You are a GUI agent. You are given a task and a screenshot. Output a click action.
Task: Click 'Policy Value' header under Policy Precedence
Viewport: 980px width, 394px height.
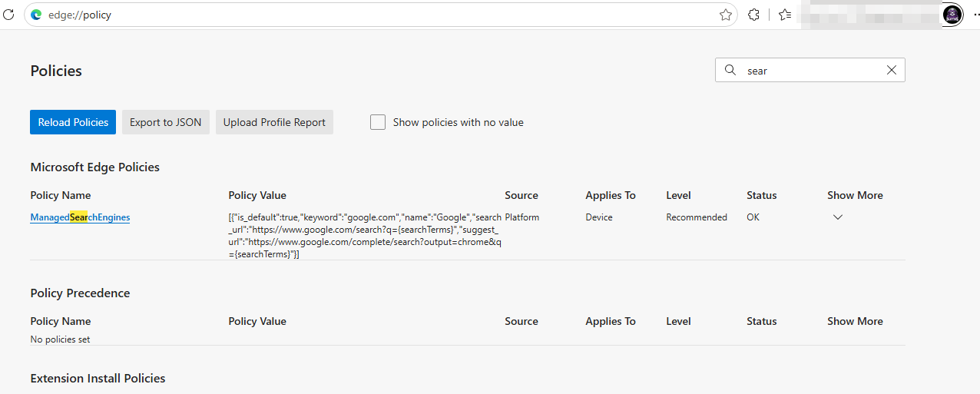coord(257,321)
